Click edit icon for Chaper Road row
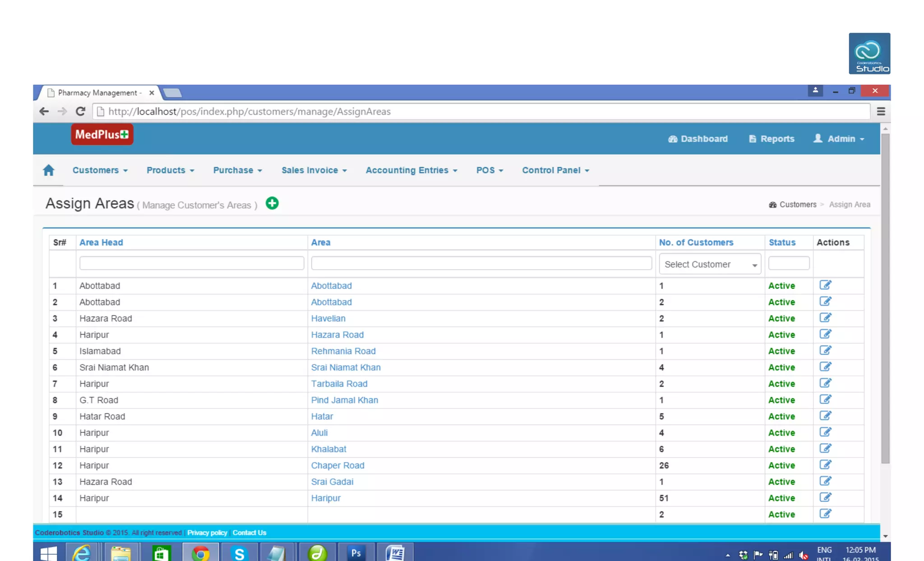 point(825,465)
